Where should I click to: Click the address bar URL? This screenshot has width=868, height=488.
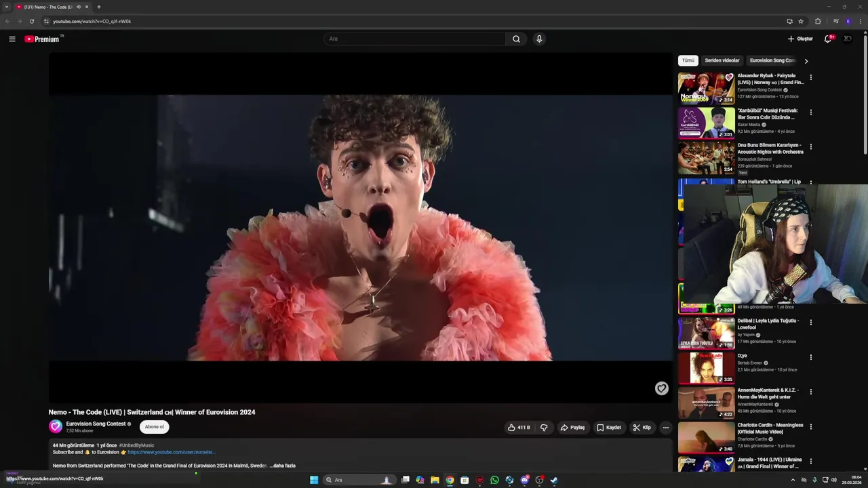pyautogui.click(x=92, y=21)
